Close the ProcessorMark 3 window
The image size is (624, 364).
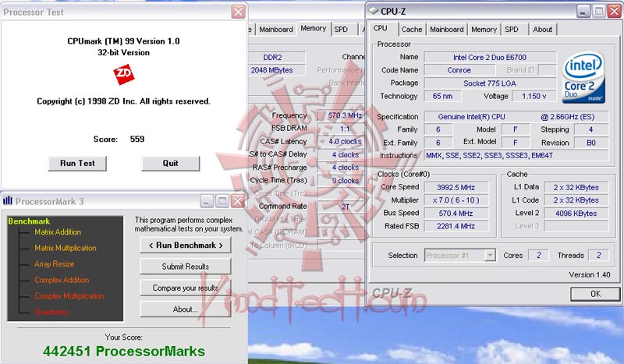[238, 201]
